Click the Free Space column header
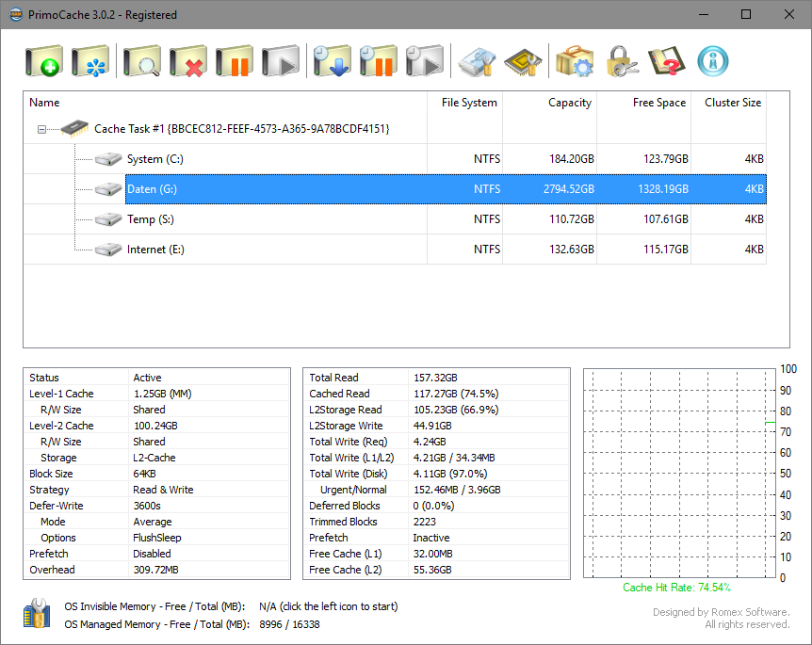 (x=644, y=103)
